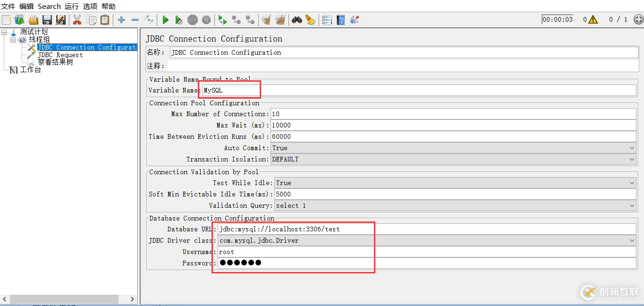This screenshot has width=644, height=306.
Task: Select JDBC Request in the tree
Action: 60,55
